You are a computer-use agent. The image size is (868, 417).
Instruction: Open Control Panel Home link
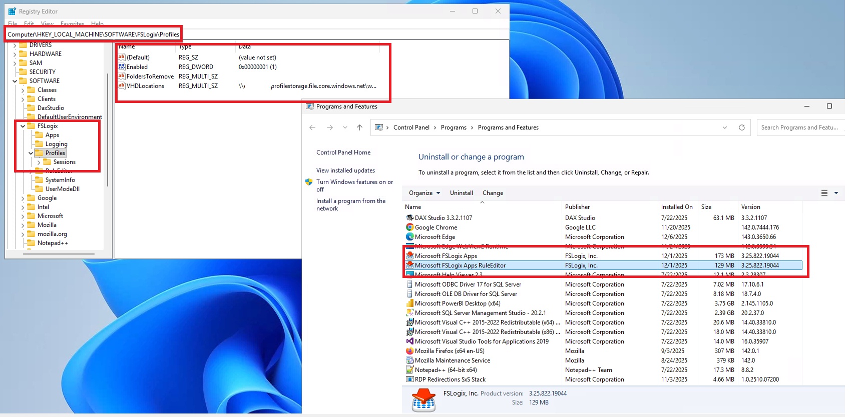343,152
